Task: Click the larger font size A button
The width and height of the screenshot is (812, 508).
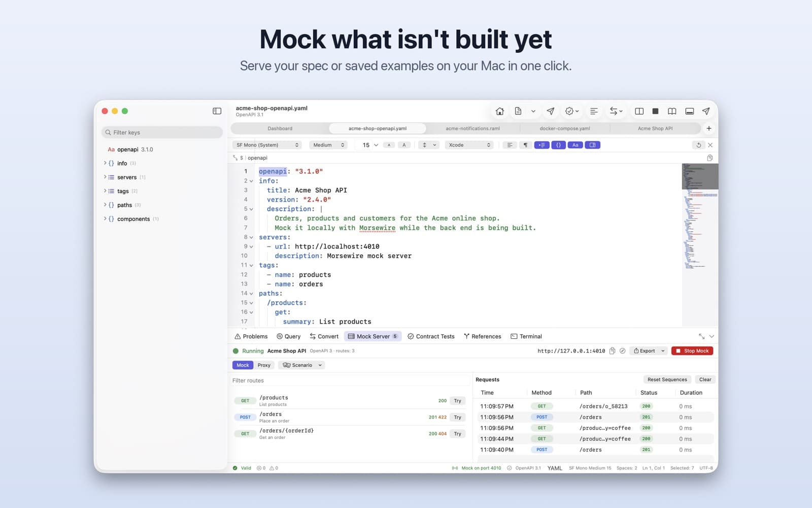Action: point(404,145)
